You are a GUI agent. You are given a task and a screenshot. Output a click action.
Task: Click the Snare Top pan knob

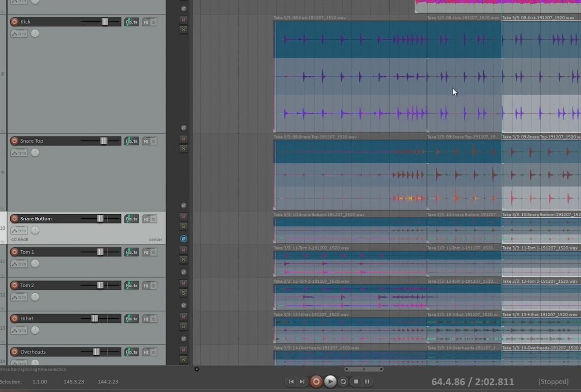pyautogui.click(x=35, y=152)
